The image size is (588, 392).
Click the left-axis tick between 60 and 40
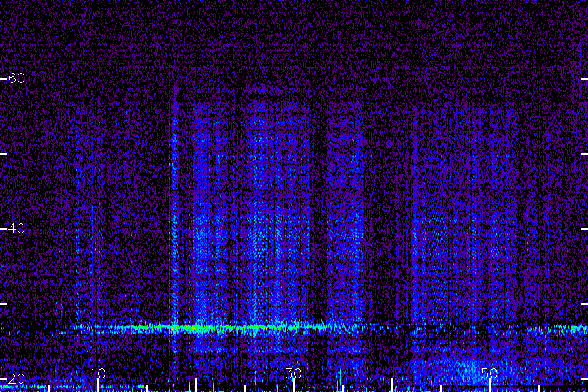pyautogui.click(x=3, y=154)
